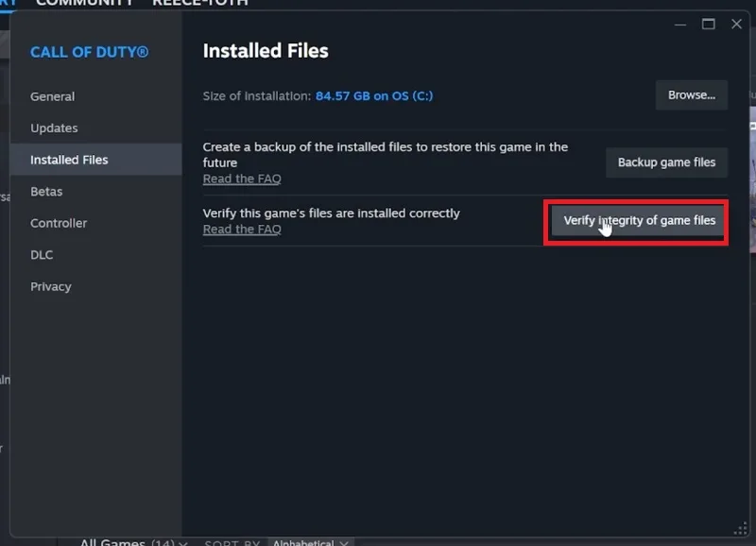
Task: Minimize the properties window
Action: (679, 25)
